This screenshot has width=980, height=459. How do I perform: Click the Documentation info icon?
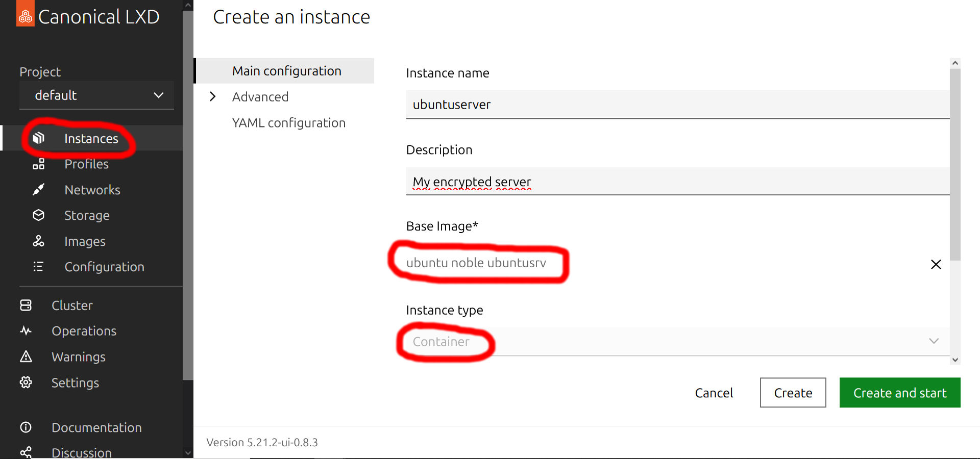pyautogui.click(x=26, y=427)
